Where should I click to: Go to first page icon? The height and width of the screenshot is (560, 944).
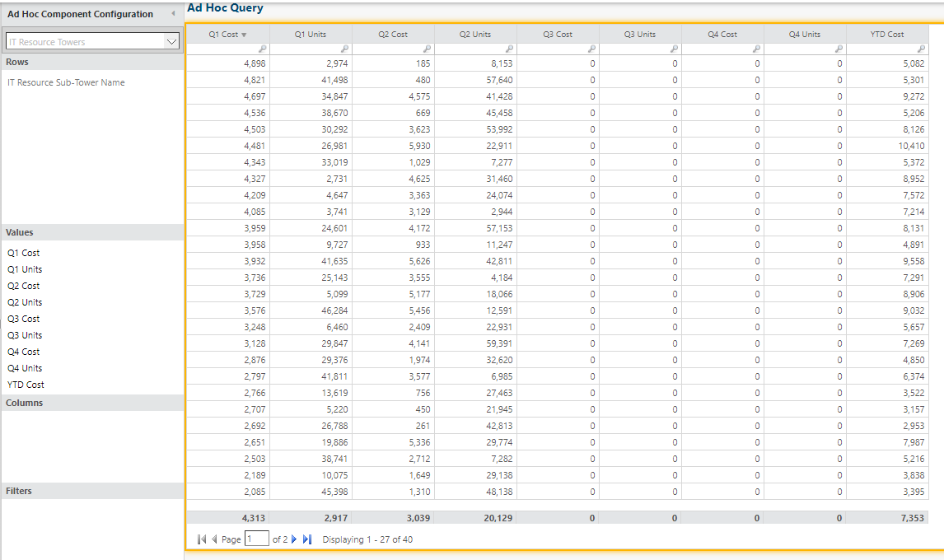(x=202, y=539)
